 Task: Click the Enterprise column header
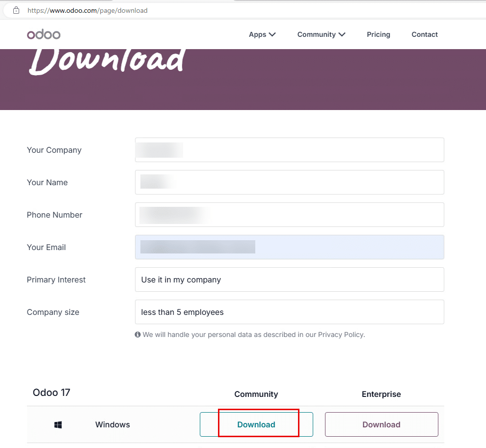(381, 394)
